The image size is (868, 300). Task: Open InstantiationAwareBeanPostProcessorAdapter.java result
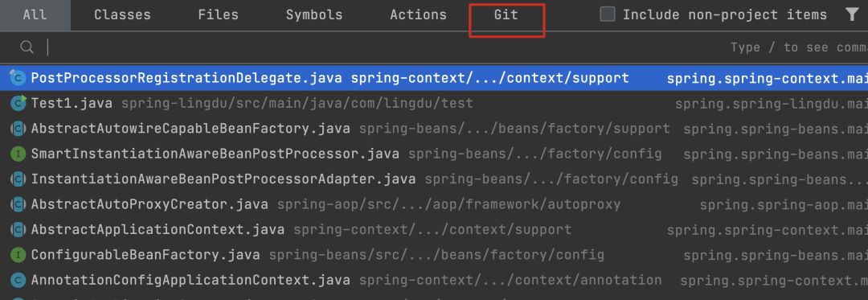[434, 179]
